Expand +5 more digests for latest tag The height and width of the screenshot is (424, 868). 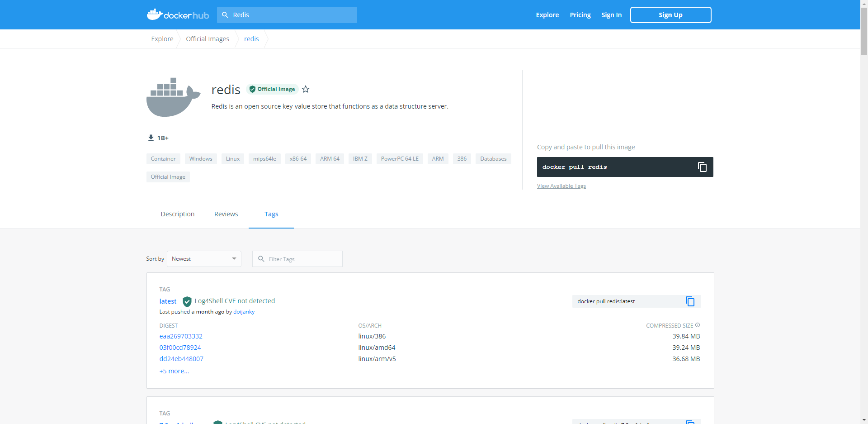[174, 371]
